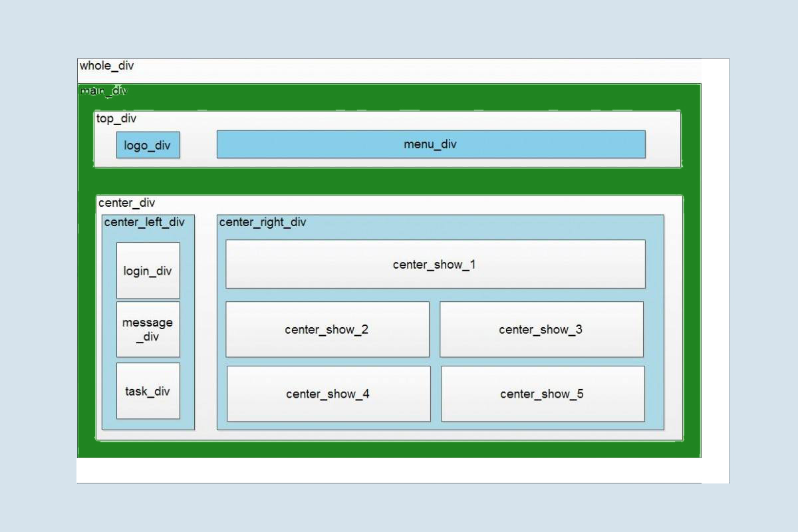Viewport: 798px width, 532px height.
Task: Click the logo_div box
Action: click(x=148, y=145)
